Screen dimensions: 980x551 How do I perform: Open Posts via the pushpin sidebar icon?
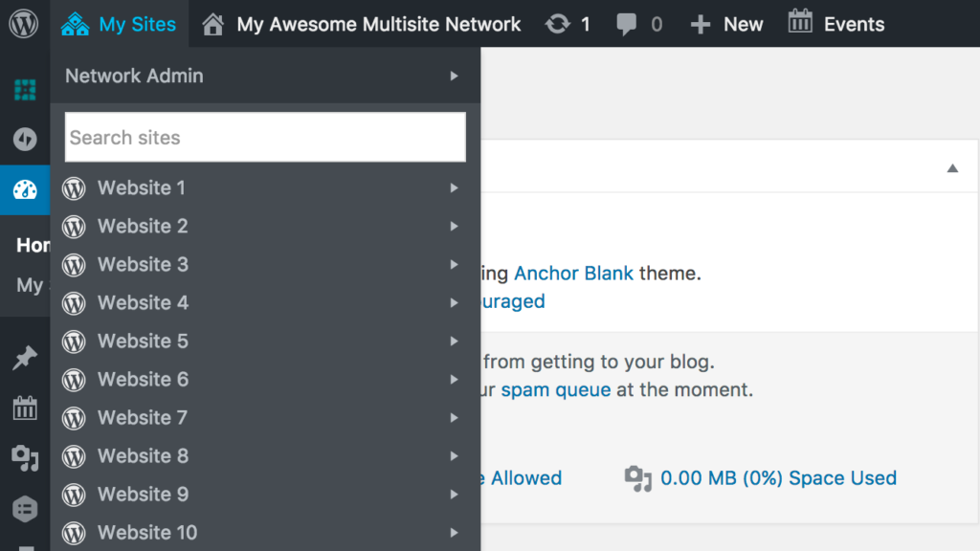25,359
